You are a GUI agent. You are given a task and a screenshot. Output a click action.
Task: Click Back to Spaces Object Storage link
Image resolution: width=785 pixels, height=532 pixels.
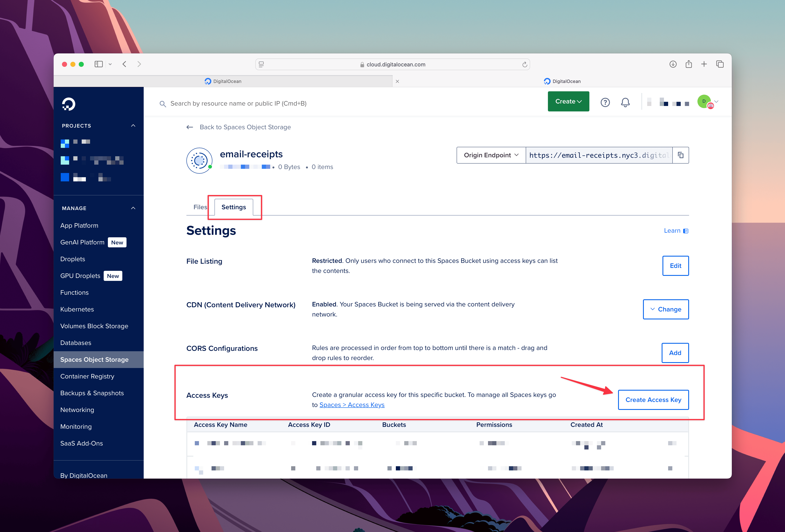(245, 127)
